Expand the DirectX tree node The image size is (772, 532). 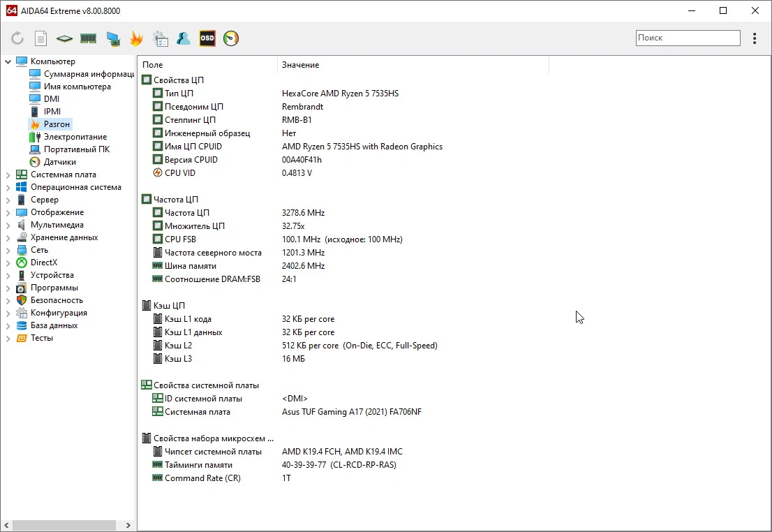(x=8, y=263)
